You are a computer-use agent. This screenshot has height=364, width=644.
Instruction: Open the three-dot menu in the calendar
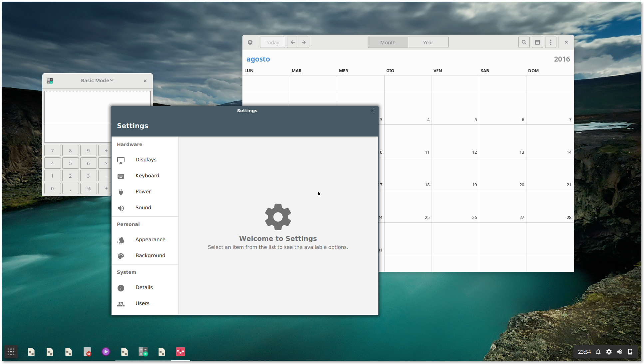tap(550, 42)
